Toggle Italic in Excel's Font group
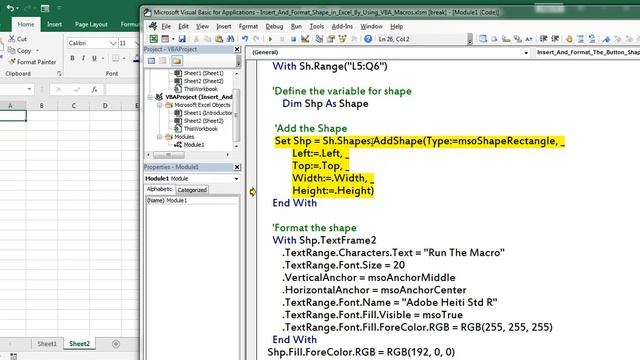This screenshot has width=640, height=360. pyautogui.click(x=83, y=58)
